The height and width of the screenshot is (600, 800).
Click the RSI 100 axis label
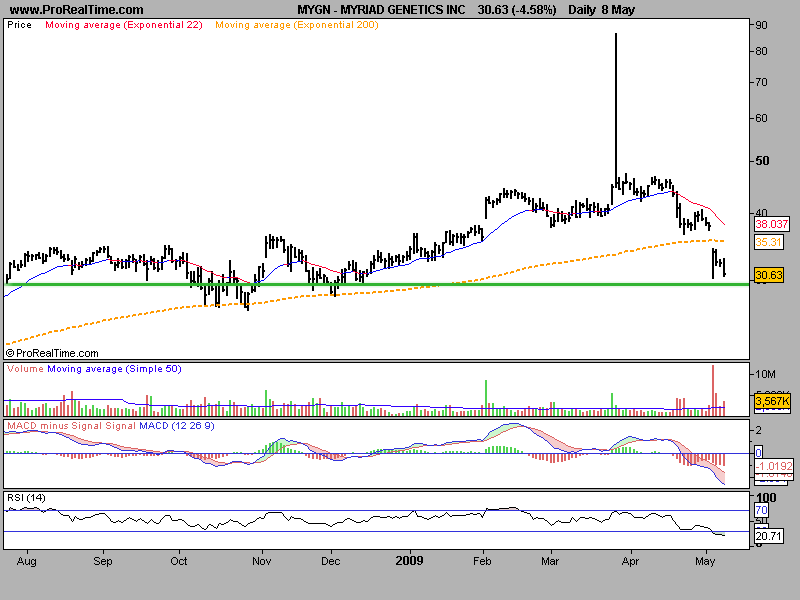pyautogui.click(x=766, y=497)
